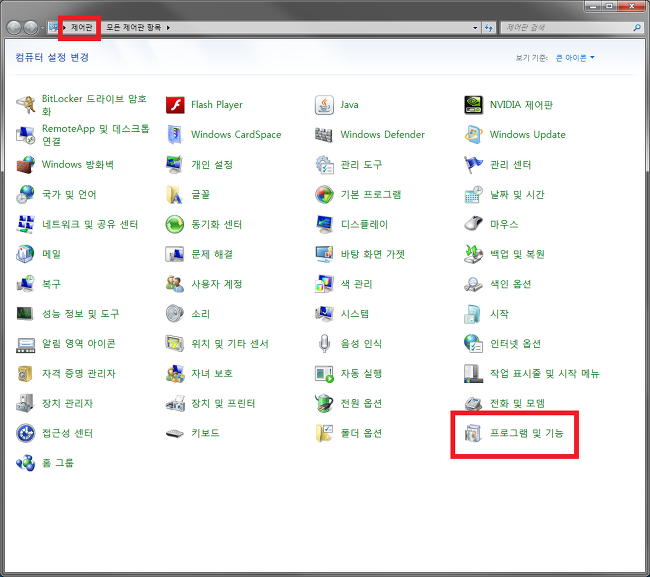Viewport: 650px width, 577px height.
Task: Click the 장치 및 프린터 link
Action: [223, 403]
